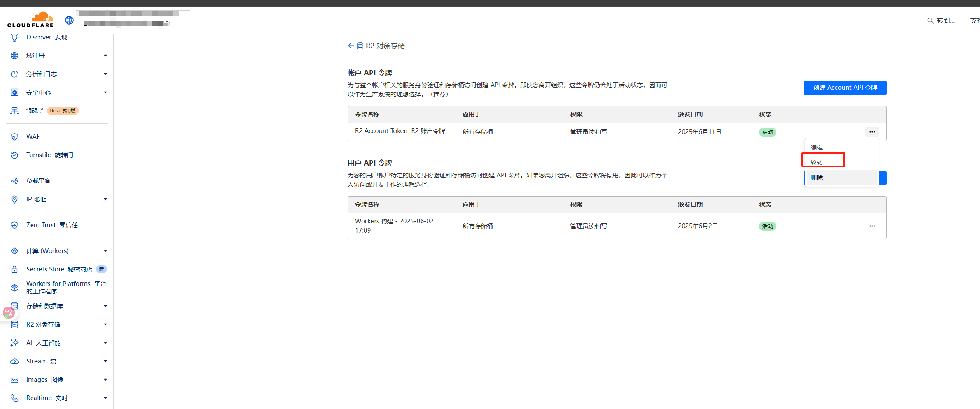Select 编辑 in the token context menu
The width and height of the screenshot is (980, 409).
point(817,148)
